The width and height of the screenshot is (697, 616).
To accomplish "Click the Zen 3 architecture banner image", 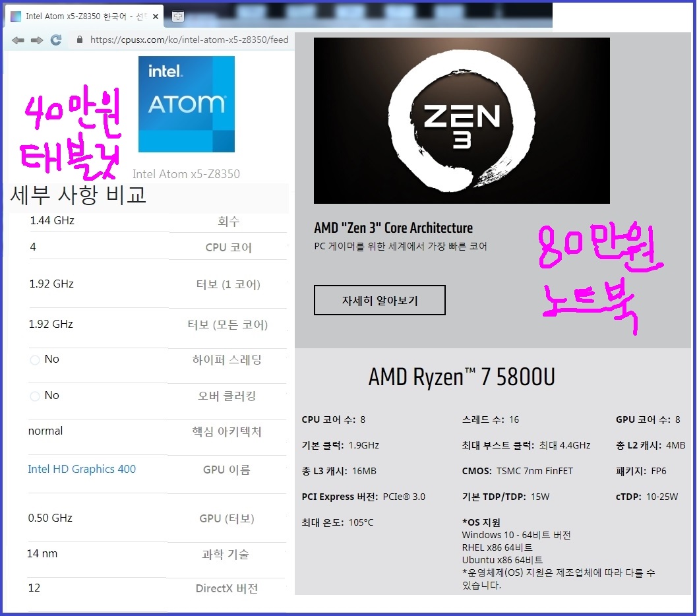I will 462,121.
